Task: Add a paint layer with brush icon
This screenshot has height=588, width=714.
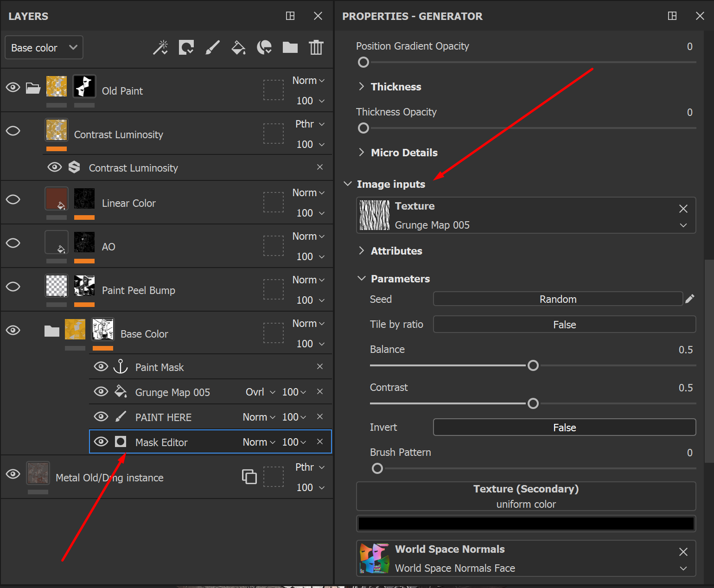Action: [x=212, y=47]
